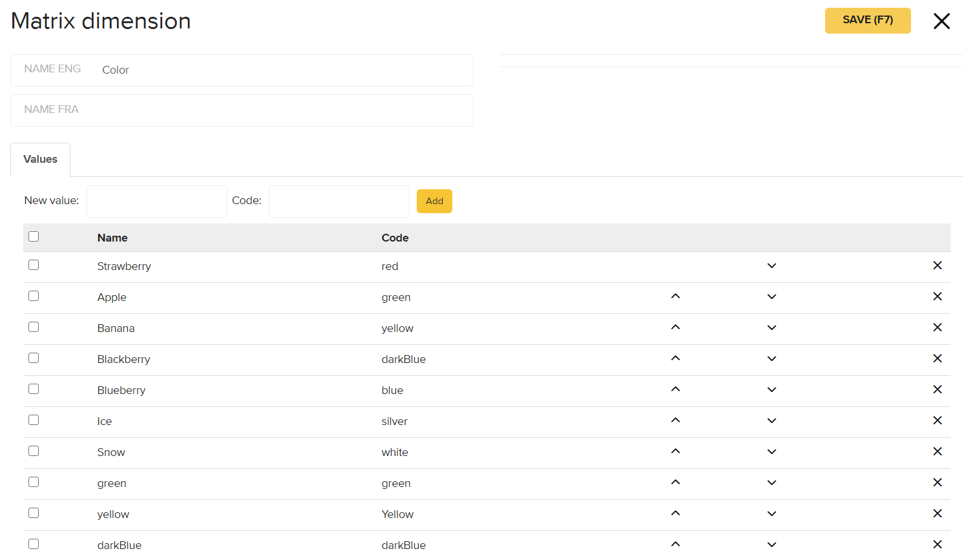Delete the Blackberry value

point(938,358)
